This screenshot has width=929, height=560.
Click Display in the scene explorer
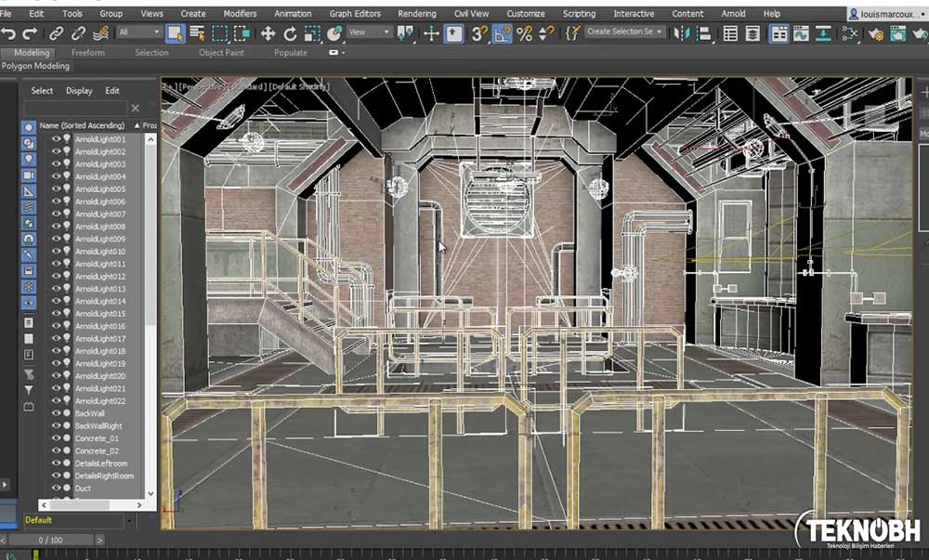coord(79,91)
